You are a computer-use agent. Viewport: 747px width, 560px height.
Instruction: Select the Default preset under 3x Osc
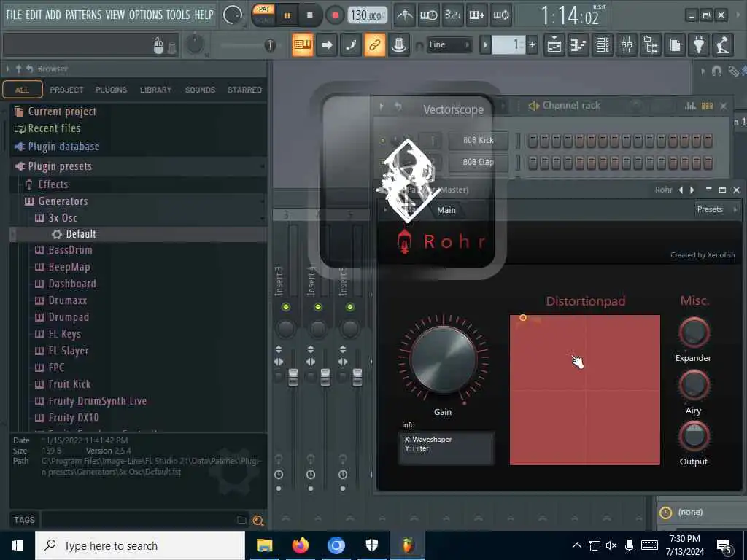tap(138, 234)
